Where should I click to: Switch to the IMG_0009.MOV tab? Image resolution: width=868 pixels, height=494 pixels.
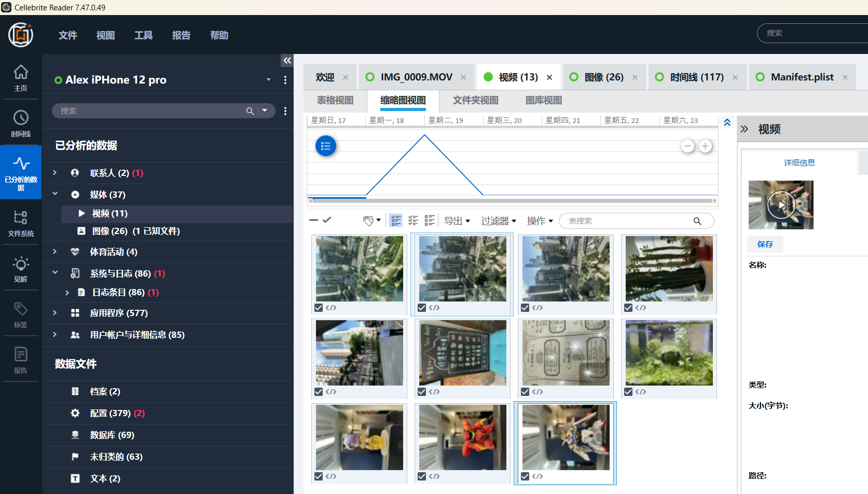(416, 77)
